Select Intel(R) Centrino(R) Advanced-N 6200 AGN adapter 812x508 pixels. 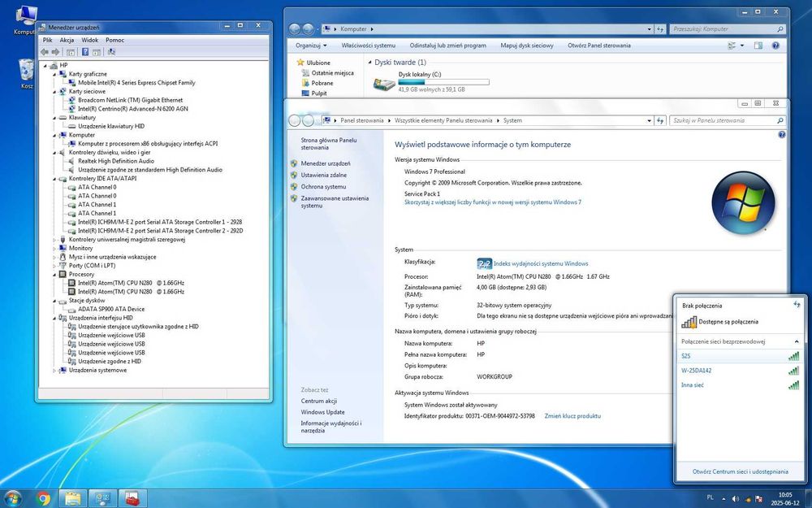[x=133, y=109]
